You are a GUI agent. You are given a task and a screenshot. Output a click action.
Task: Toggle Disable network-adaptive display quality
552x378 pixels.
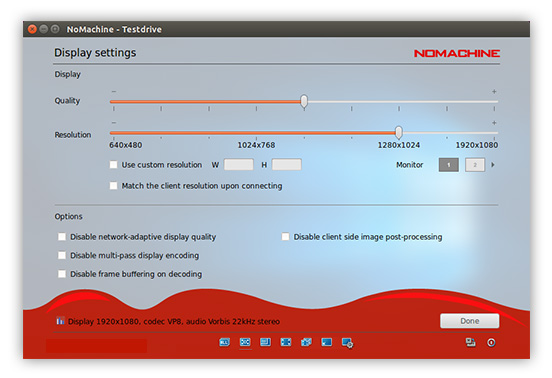[x=62, y=237]
